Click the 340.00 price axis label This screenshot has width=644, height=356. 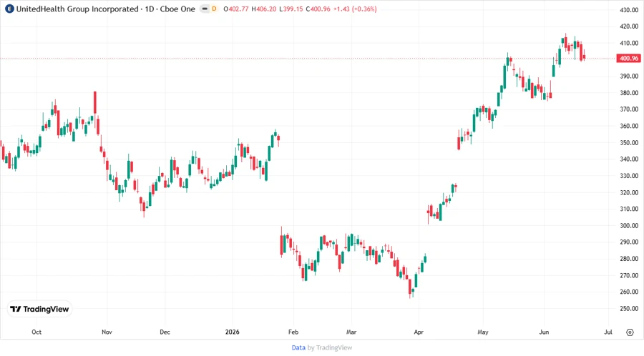click(629, 159)
